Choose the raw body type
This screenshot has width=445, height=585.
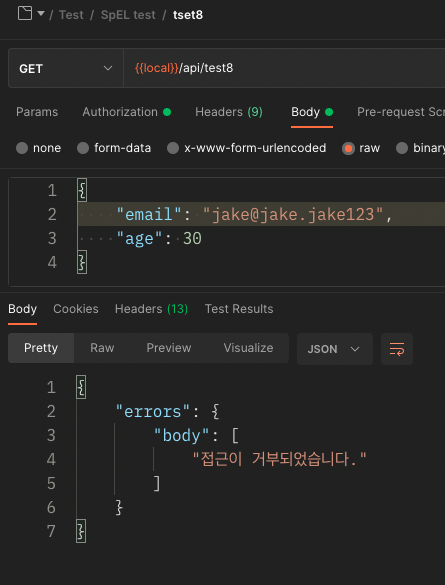[361, 148]
